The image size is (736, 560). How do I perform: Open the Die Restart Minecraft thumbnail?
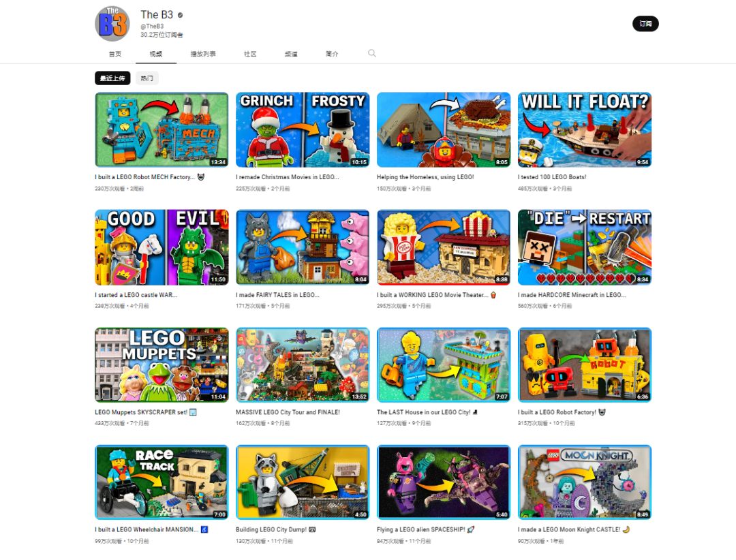click(x=585, y=247)
